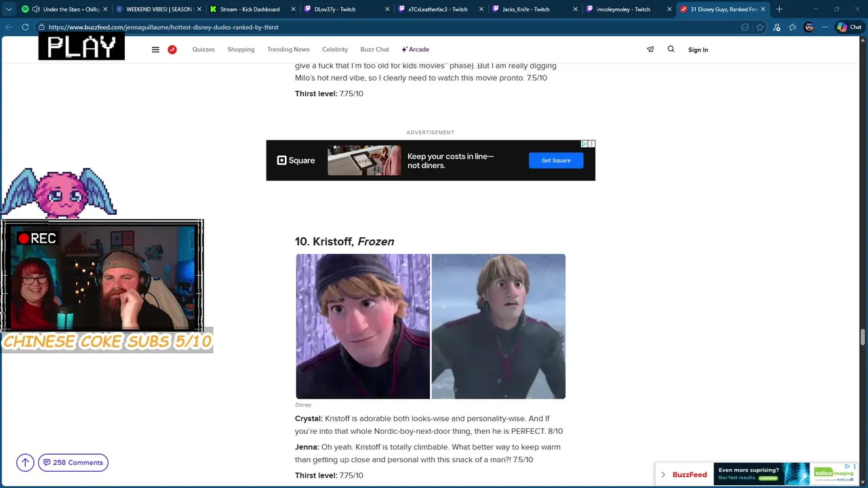
Task: Click the 'Crystal:' comment label
Action: pos(309,419)
